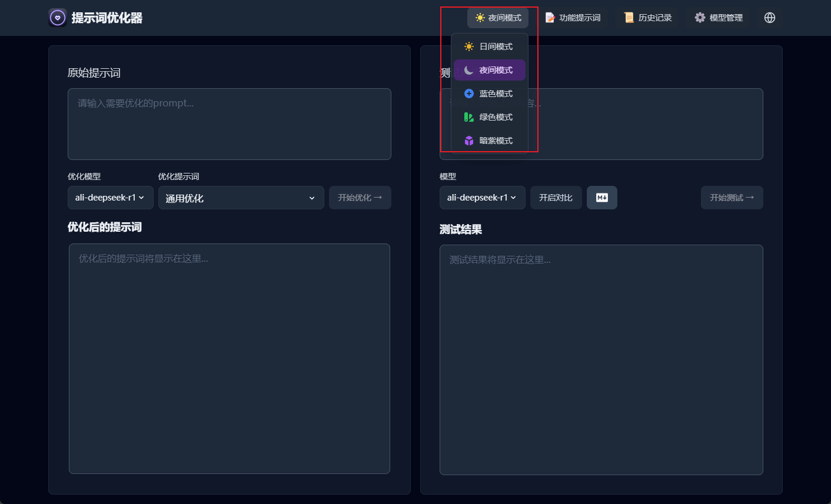Click the 优化后的提示词 output area

(x=229, y=358)
